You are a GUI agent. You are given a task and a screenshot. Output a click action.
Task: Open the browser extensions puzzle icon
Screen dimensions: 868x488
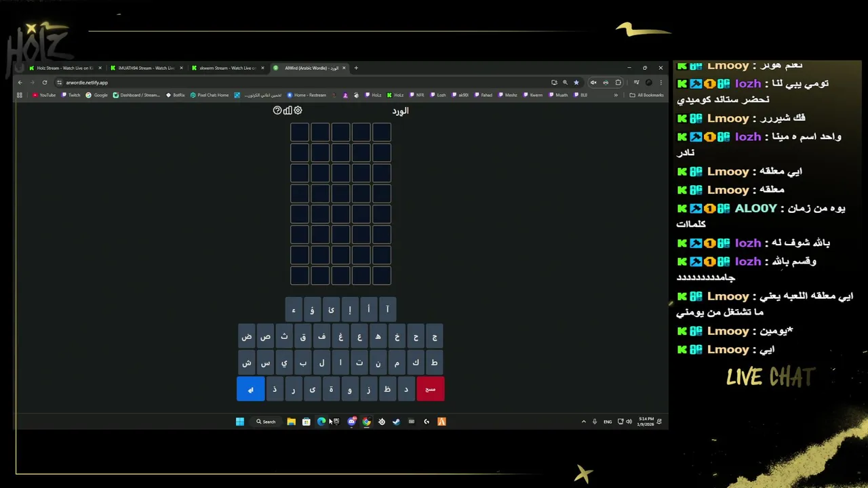click(618, 83)
